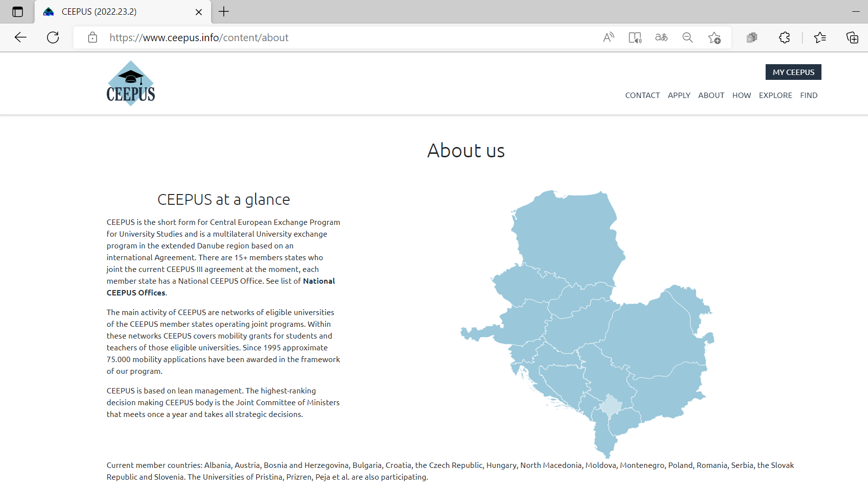Viewport: 868px width, 488px height.
Task: Minimize the browser window
Action: coord(856,12)
